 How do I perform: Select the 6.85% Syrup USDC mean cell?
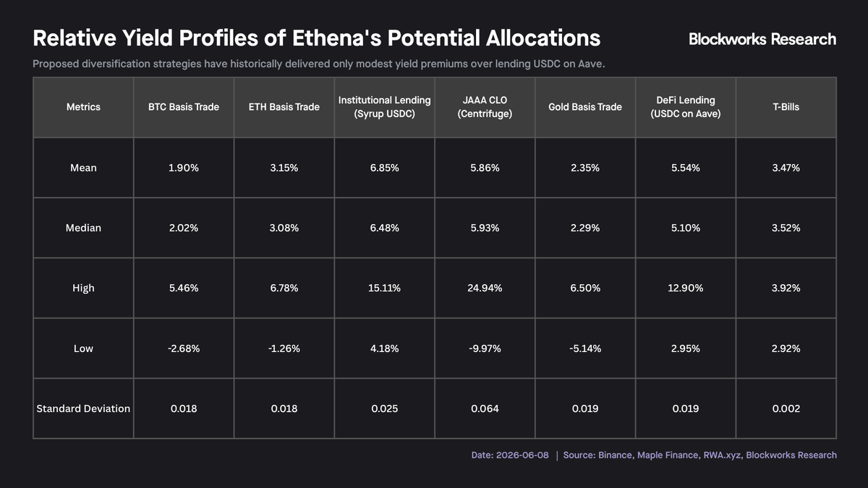click(x=385, y=168)
